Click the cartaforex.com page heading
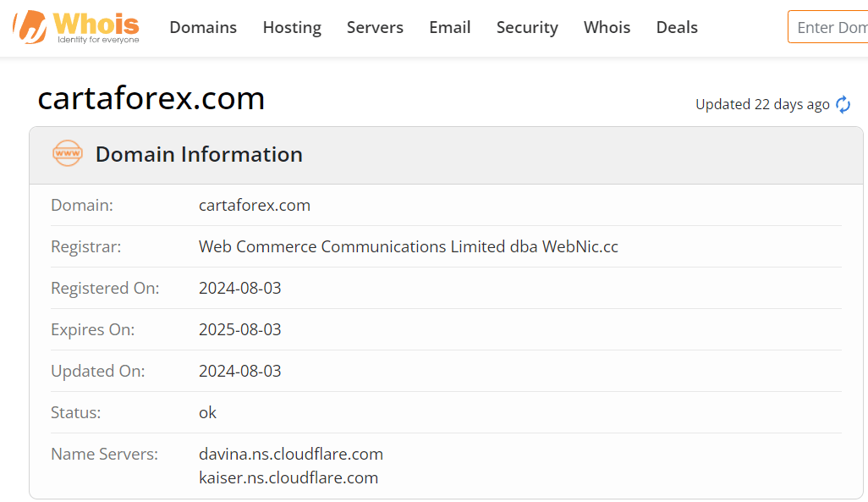The height and width of the screenshot is (502, 868). click(x=151, y=98)
